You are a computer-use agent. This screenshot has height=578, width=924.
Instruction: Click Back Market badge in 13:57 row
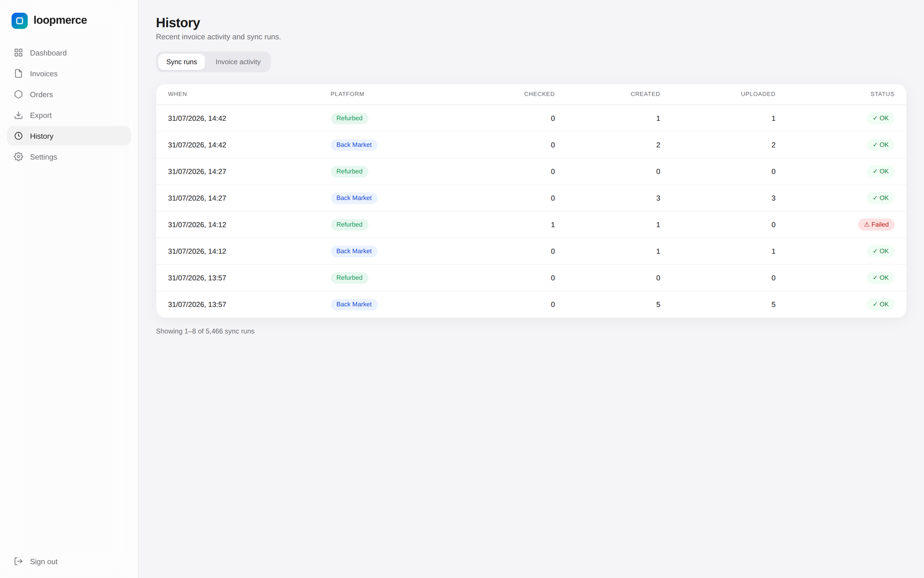point(354,304)
